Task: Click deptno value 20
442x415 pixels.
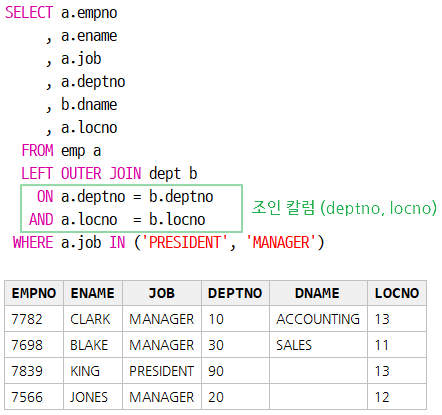Action: (x=235, y=397)
